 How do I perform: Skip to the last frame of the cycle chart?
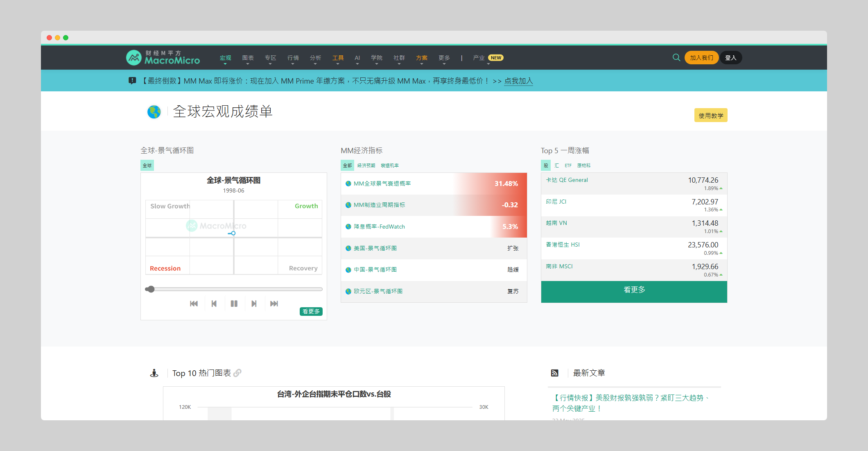274,303
